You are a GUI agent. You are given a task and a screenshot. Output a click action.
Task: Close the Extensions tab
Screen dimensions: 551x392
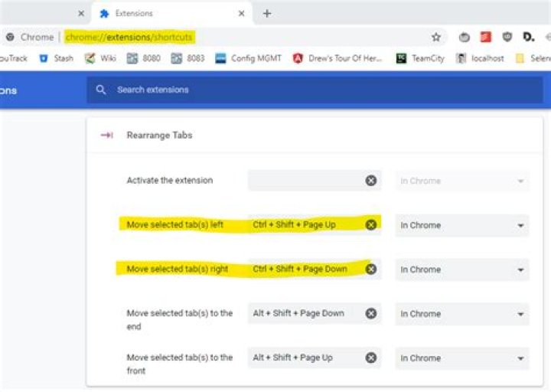[241, 13]
